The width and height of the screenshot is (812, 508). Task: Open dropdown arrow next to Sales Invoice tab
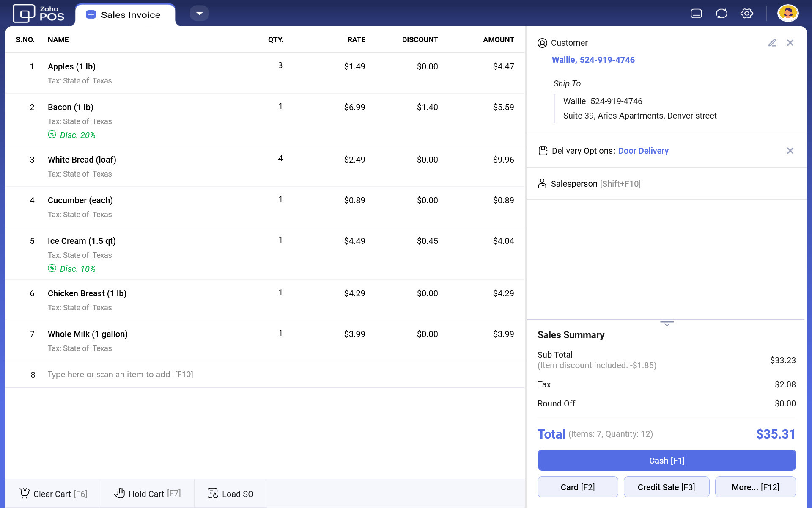point(199,14)
